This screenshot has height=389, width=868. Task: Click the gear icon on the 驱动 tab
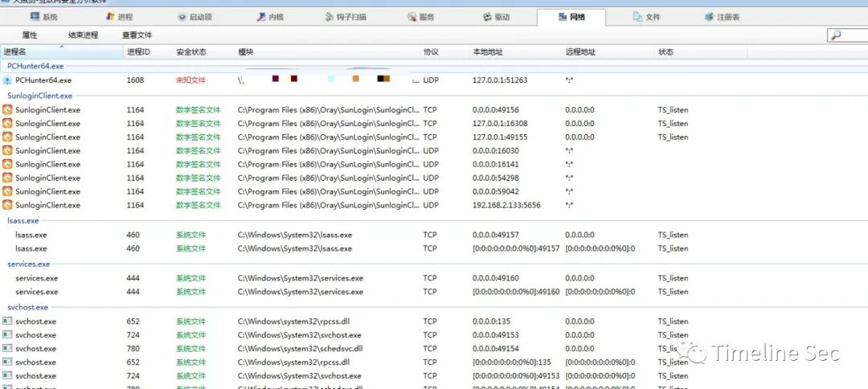click(487, 17)
